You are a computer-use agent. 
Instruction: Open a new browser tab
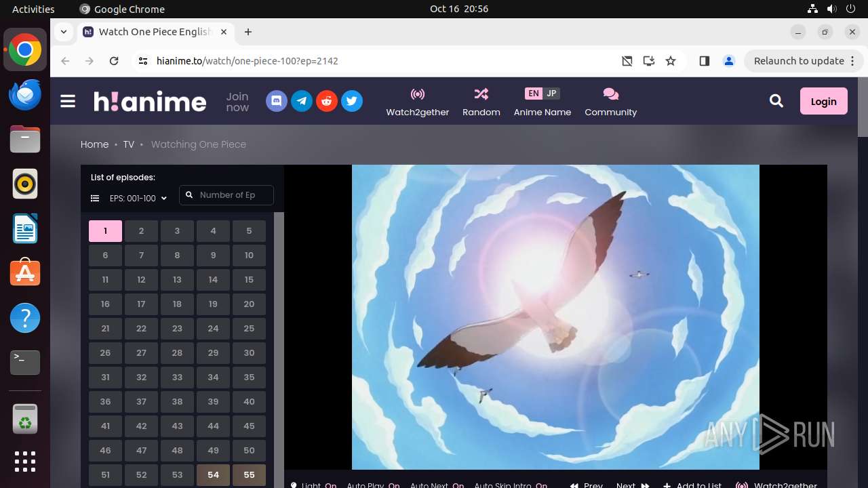pos(248,32)
